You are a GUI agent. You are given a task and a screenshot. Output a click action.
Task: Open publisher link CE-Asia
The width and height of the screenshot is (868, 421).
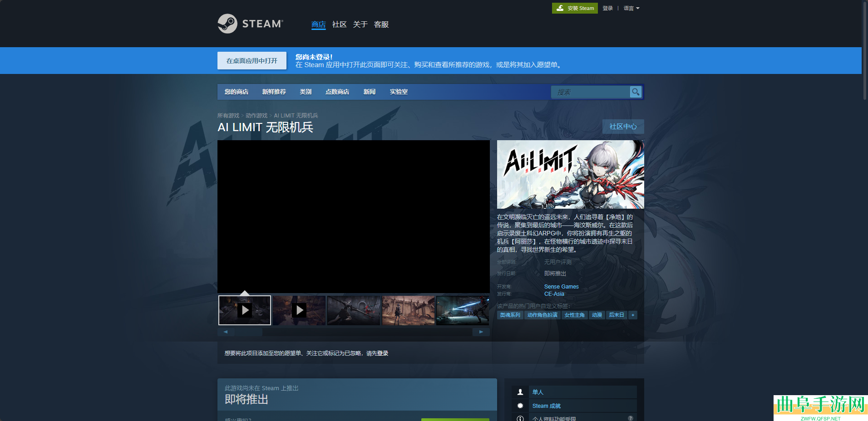[x=554, y=294]
